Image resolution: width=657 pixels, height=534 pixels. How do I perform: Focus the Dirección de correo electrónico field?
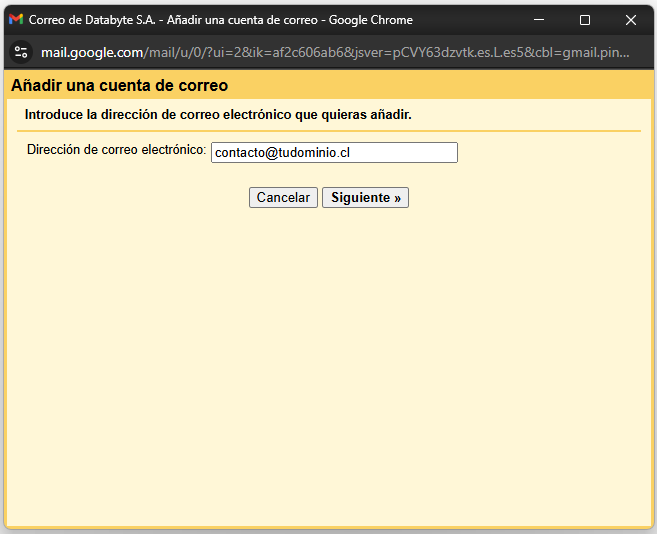334,153
